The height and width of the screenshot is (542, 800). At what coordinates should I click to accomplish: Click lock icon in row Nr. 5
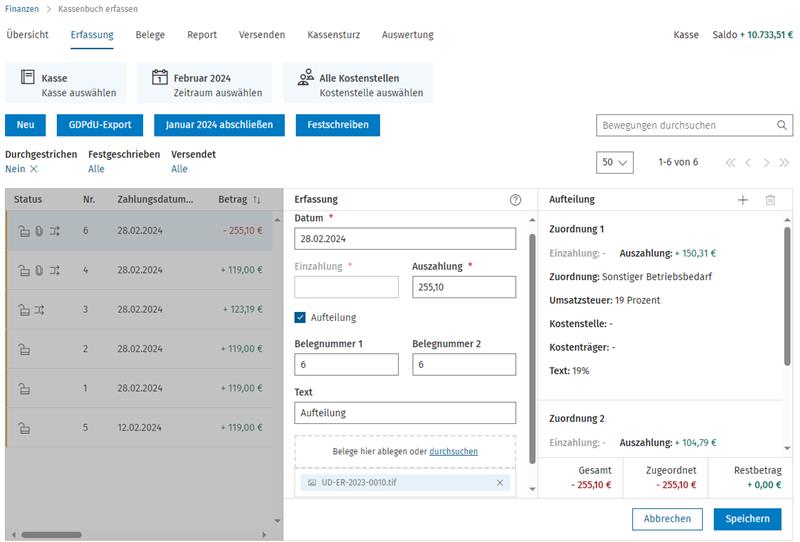[24, 428]
